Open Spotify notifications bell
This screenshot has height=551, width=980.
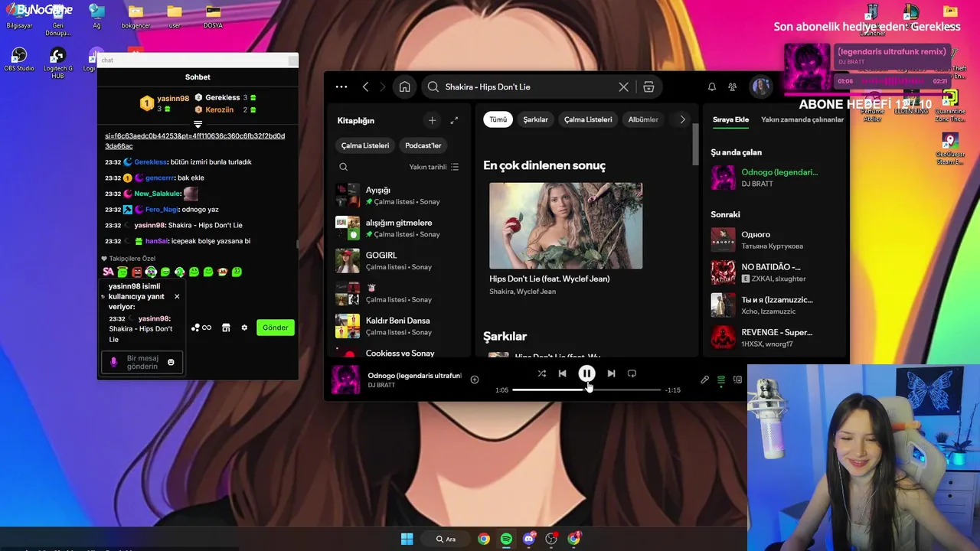click(x=711, y=86)
